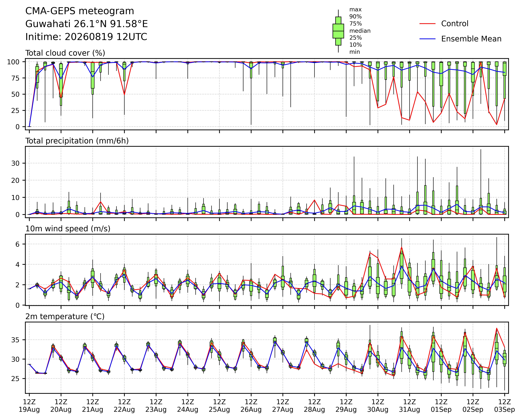Click the '12Z 23Aug' x-axis label
This screenshot has width=522, height=420.
coord(156,406)
